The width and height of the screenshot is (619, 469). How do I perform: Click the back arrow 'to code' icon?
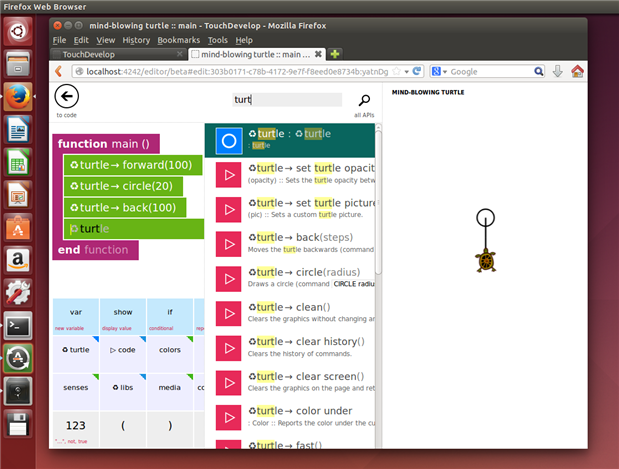[x=67, y=96]
